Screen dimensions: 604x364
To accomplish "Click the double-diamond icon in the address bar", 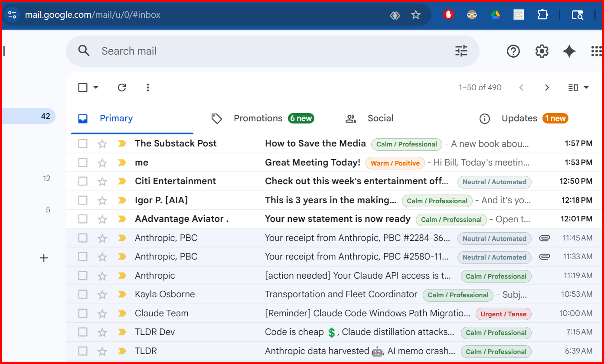I will click(x=395, y=15).
